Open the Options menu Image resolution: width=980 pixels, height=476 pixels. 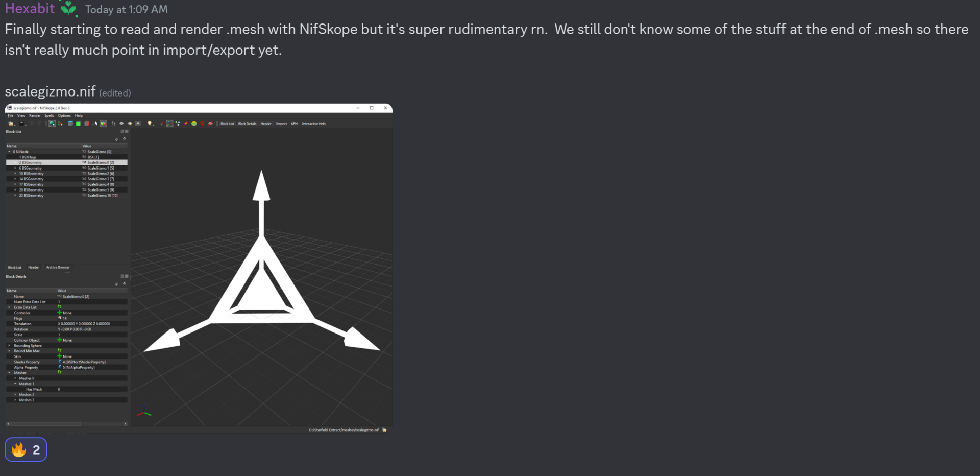(x=64, y=116)
